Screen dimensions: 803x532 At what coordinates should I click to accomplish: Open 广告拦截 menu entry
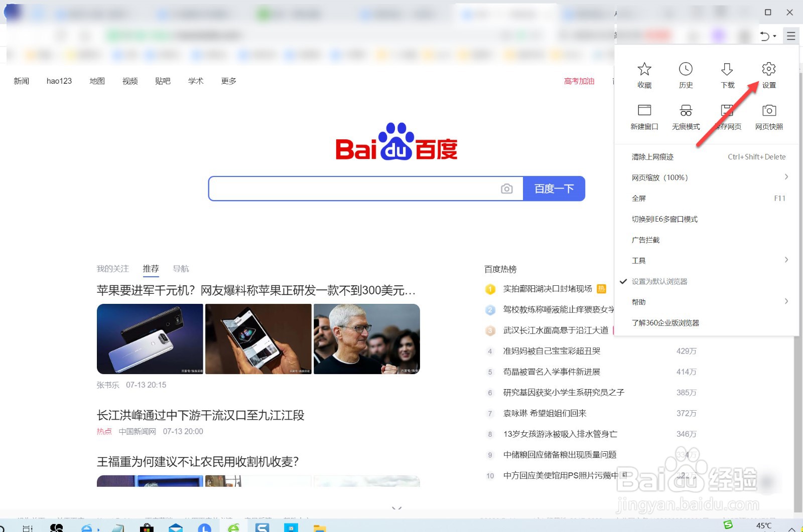pyautogui.click(x=707, y=240)
